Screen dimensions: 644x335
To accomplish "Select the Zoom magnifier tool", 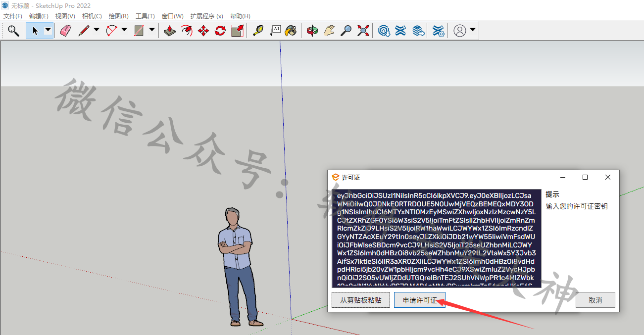I will click(x=346, y=31).
